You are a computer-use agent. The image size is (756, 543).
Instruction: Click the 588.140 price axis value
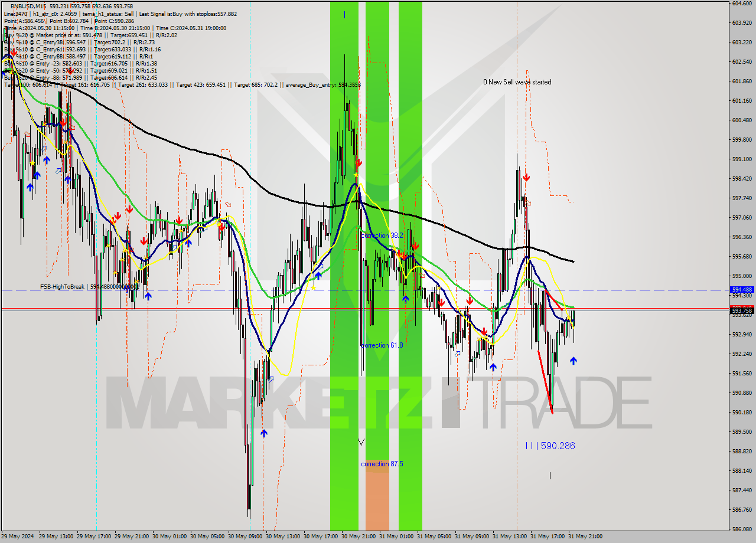741,471
